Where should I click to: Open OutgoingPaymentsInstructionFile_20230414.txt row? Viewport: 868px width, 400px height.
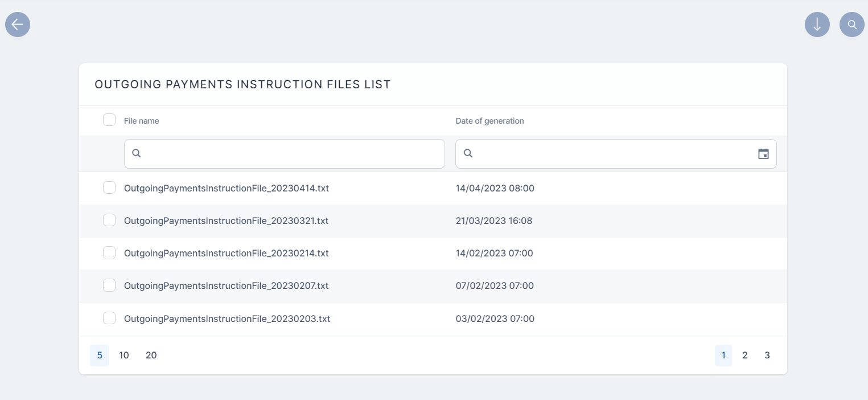coord(226,188)
